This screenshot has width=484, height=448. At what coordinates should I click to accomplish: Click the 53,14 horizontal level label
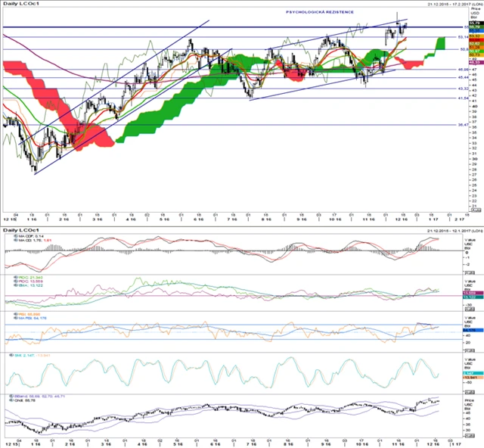pos(464,37)
